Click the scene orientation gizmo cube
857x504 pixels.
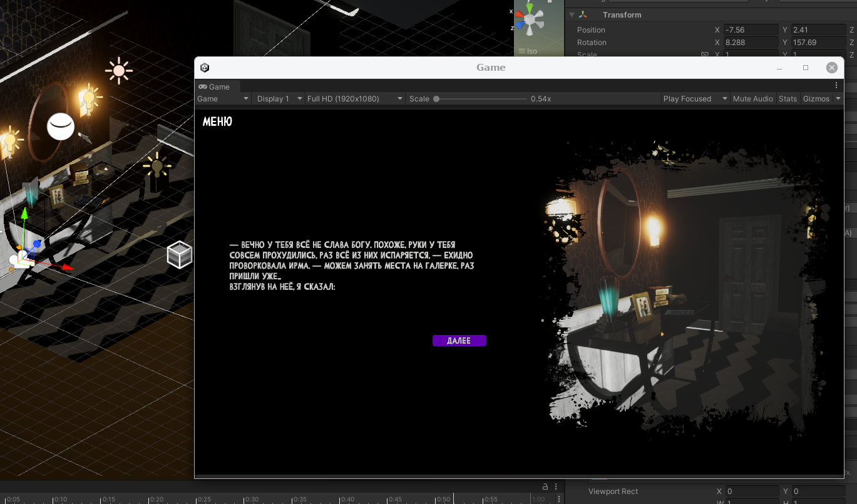pyautogui.click(x=530, y=20)
